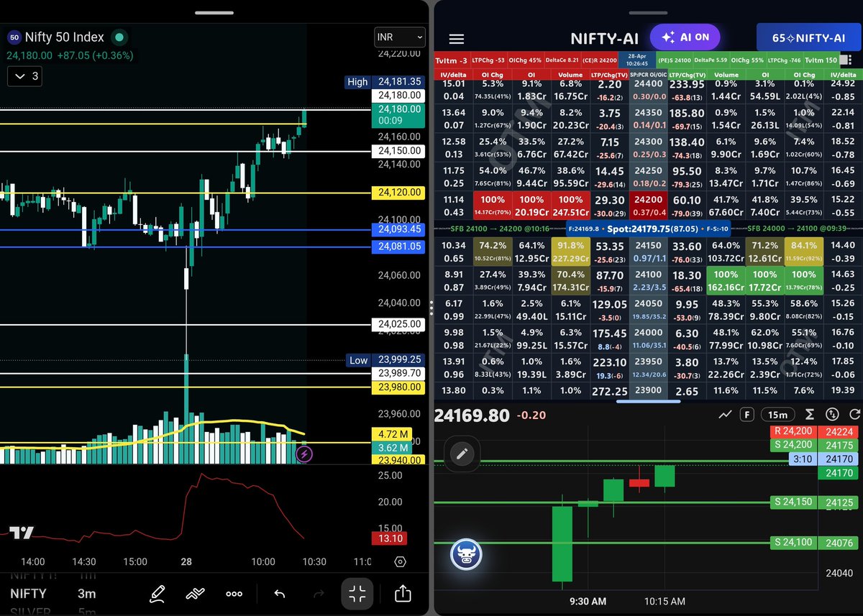
Task: Toggle the F button near the timeframe selector
Action: tap(747, 414)
